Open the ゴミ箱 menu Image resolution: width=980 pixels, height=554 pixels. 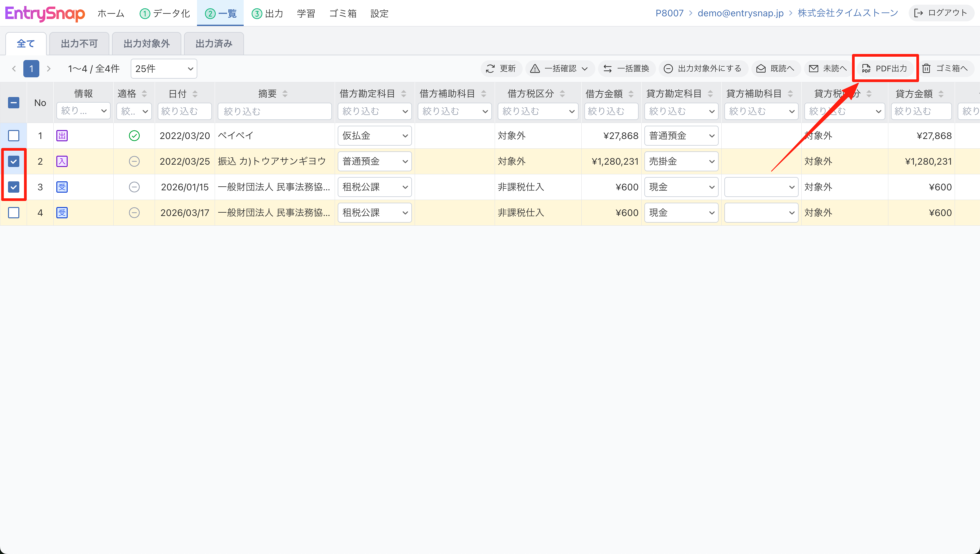(343, 13)
